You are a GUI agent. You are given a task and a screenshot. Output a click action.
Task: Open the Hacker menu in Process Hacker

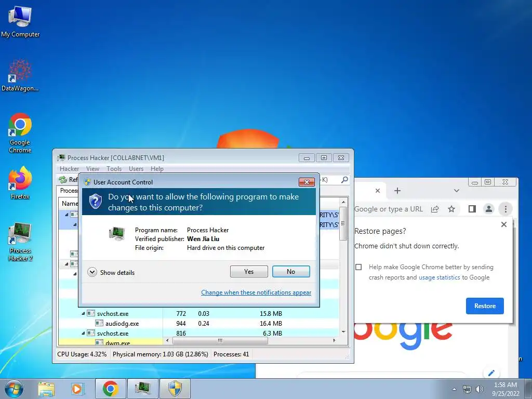[x=69, y=169]
